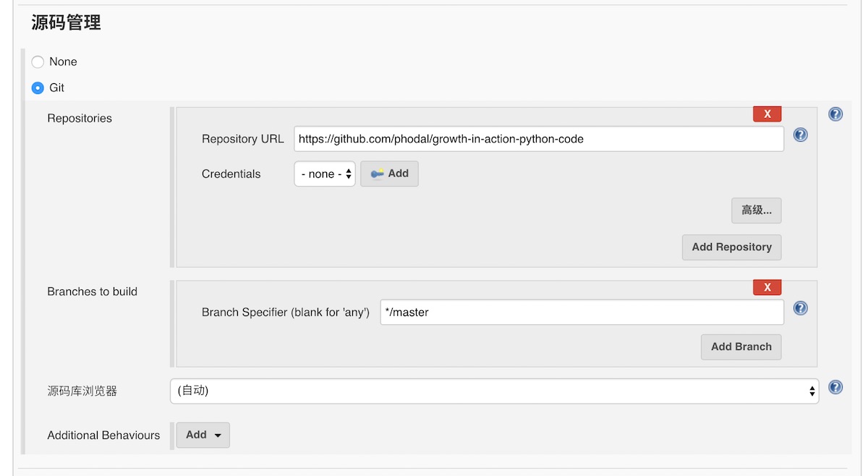Show help for Repository URL field
Screen dimensions: 868x476
[800, 135]
